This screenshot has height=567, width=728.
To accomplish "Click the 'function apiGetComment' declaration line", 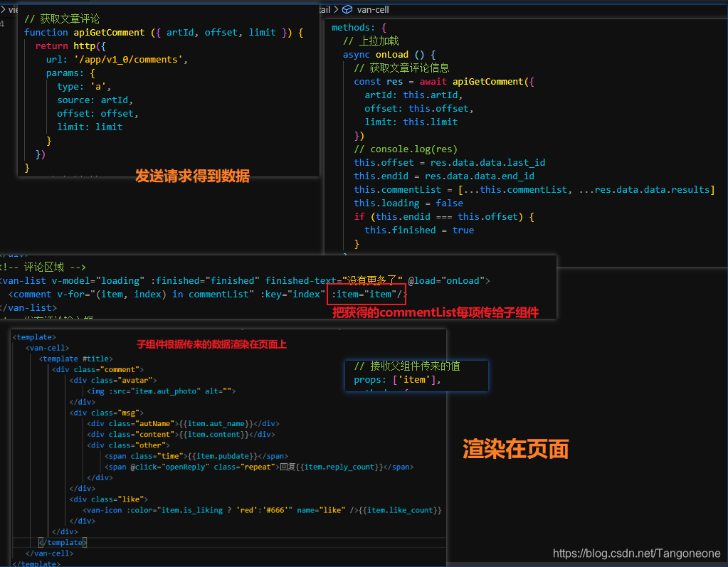I will click(x=164, y=33).
